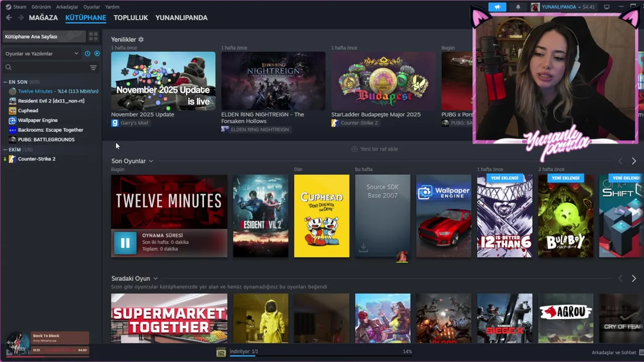644x362 pixels.
Task: Collapse the EKİM category
Action: point(5,149)
